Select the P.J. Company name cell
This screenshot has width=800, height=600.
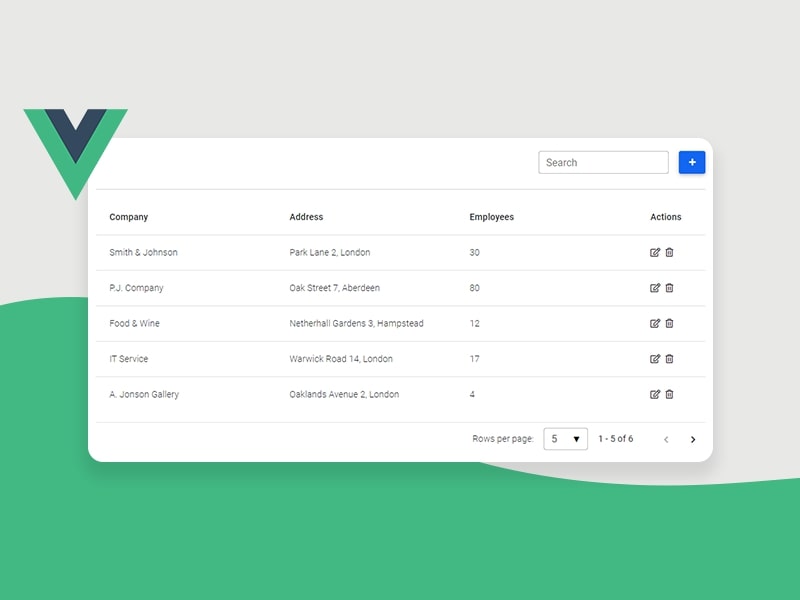(136, 288)
